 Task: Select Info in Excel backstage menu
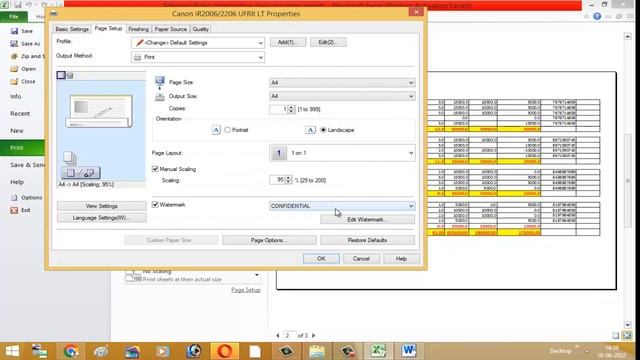(x=16, y=96)
